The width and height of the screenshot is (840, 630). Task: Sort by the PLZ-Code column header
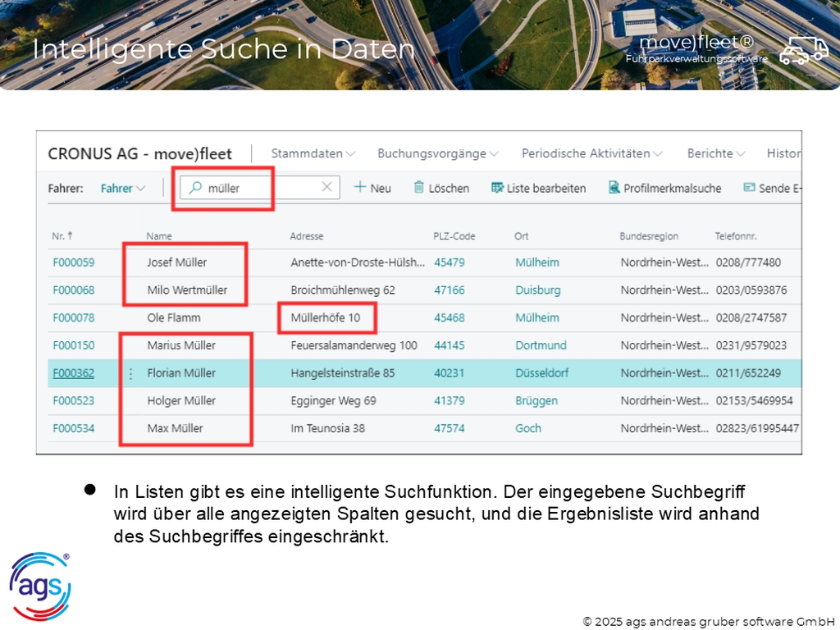454,236
